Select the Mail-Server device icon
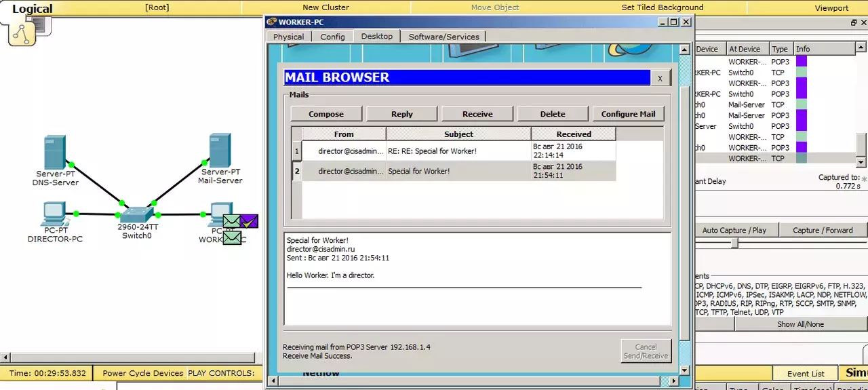 [220, 150]
